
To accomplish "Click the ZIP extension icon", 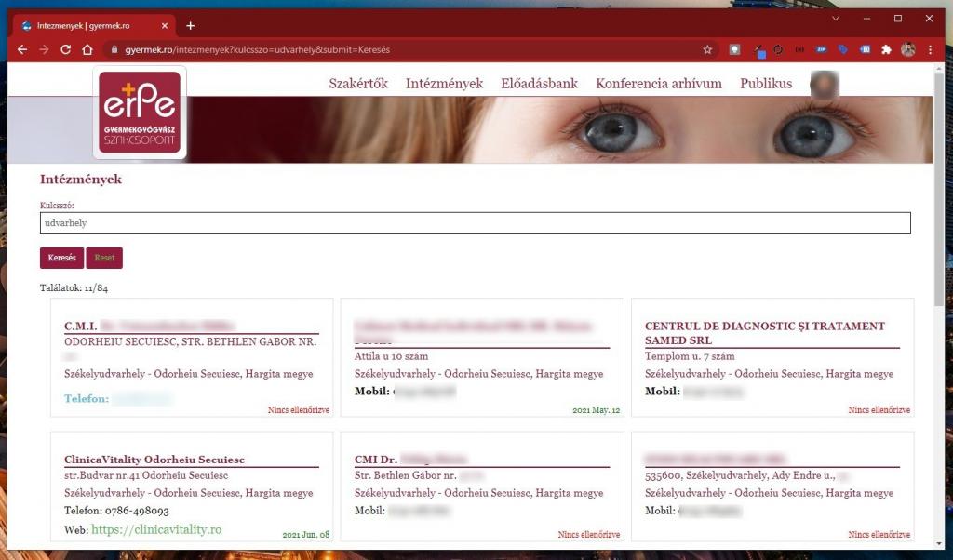I will pos(821,49).
